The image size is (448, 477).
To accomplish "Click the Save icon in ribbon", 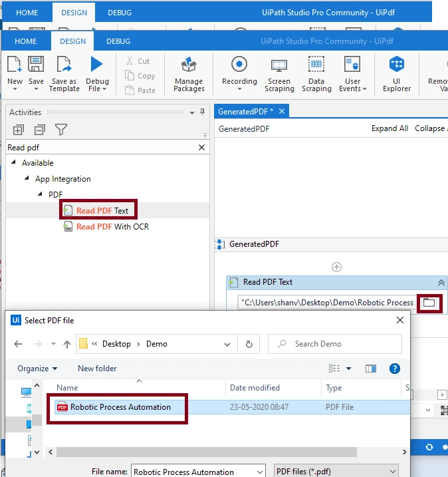I will coord(36,64).
